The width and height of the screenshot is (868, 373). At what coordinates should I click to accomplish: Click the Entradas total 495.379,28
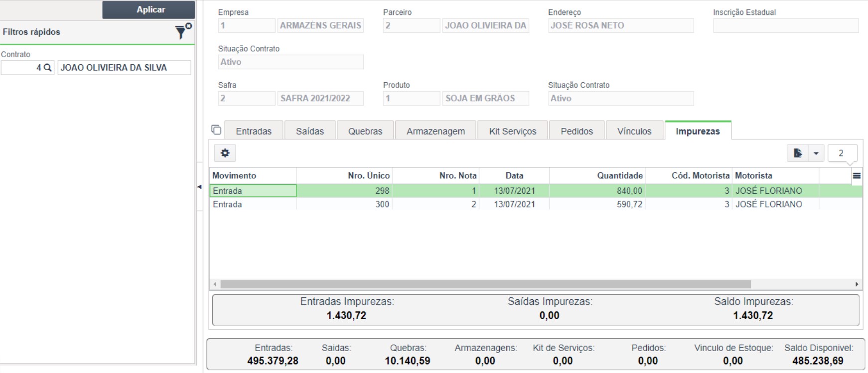pos(273,361)
